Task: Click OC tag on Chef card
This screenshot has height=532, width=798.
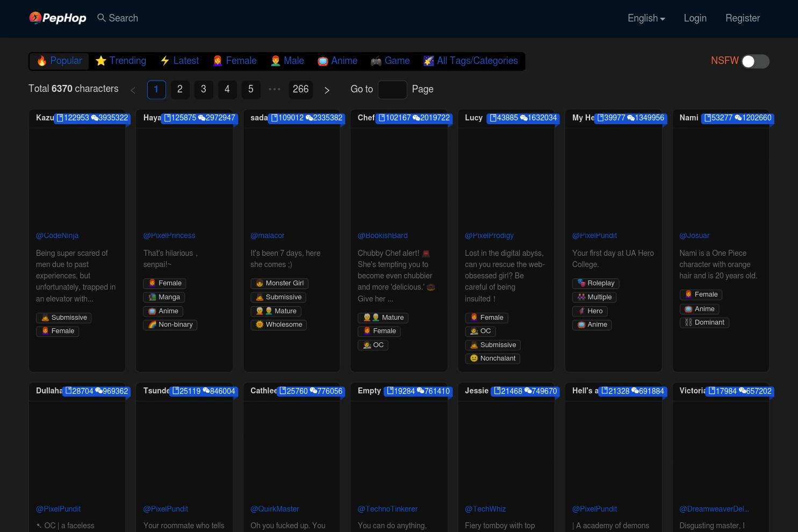Action: [373, 345]
